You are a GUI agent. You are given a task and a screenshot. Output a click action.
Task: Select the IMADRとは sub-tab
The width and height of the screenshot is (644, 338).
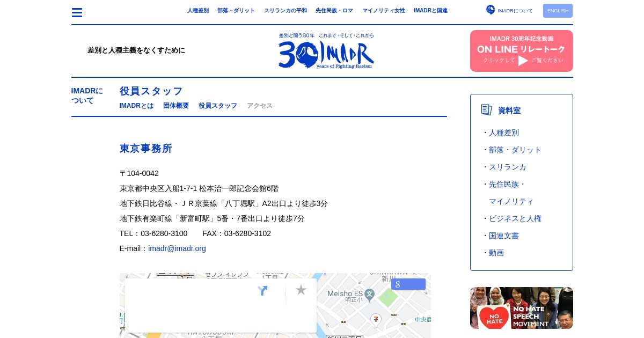pos(136,106)
